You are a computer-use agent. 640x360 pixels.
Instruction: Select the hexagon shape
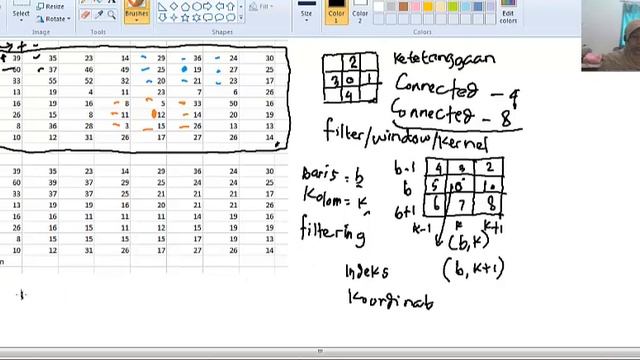pyautogui.click(x=197, y=7)
